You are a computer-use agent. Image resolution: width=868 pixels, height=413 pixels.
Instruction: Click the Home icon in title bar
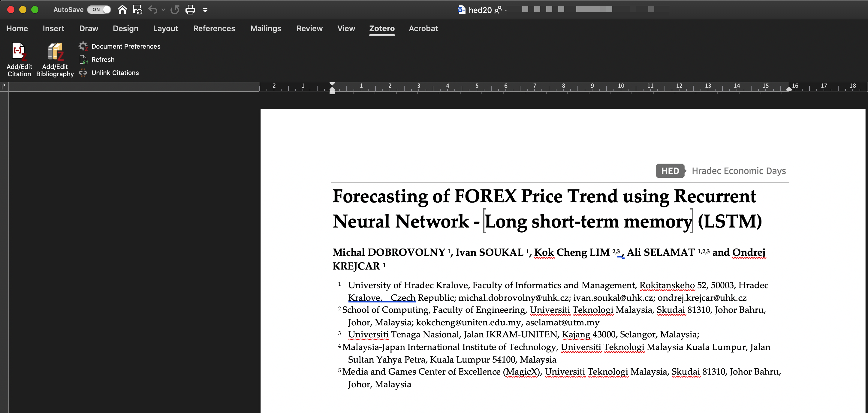click(x=122, y=9)
